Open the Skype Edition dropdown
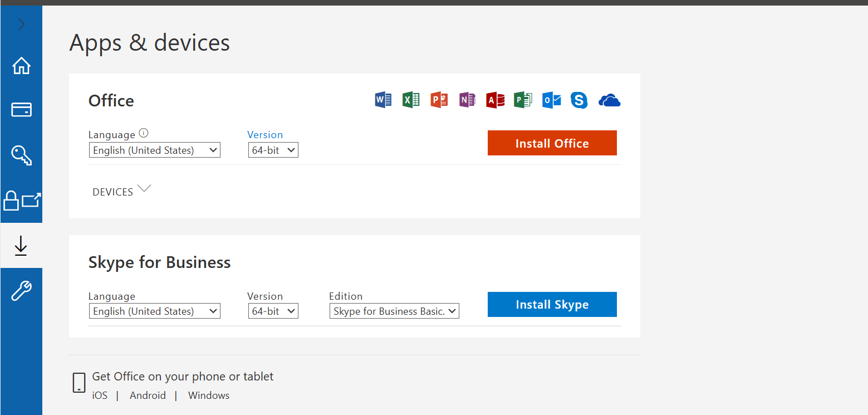This screenshot has width=868, height=415. coord(394,311)
